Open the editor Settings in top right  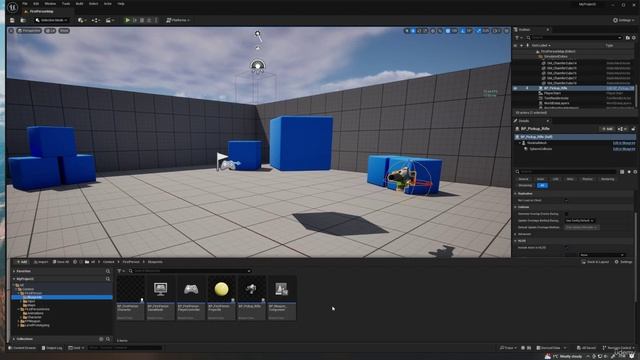coord(624,20)
